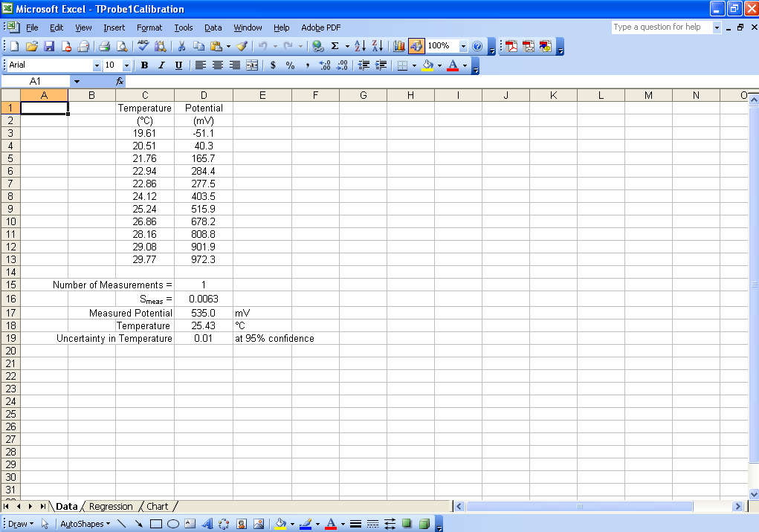Expand the Name Box dropdown

pyautogui.click(x=77, y=81)
